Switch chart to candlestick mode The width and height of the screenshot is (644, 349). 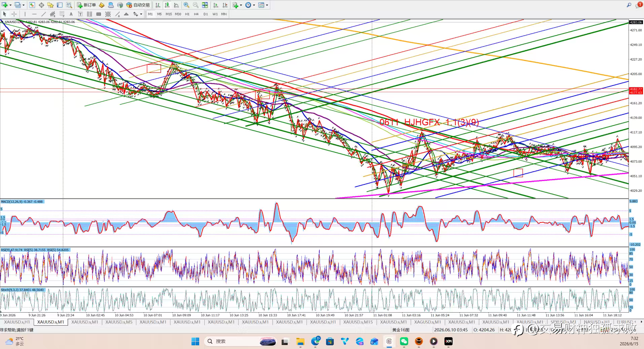pos(167,5)
